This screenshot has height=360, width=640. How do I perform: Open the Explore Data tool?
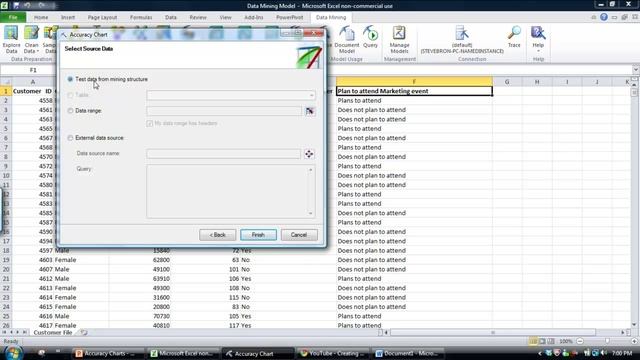coord(11,39)
